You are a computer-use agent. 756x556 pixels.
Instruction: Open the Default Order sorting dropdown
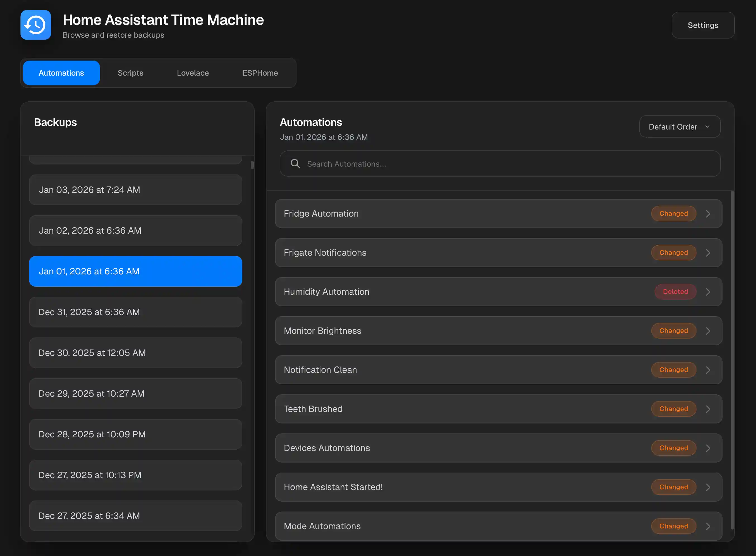click(679, 126)
